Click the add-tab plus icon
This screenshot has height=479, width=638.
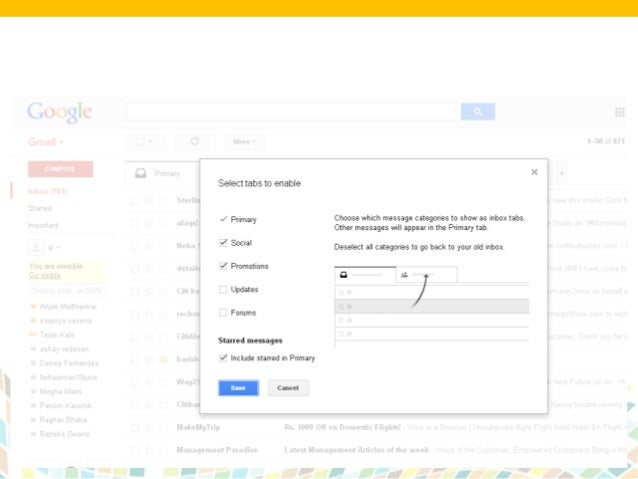pyautogui.click(x=562, y=173)
